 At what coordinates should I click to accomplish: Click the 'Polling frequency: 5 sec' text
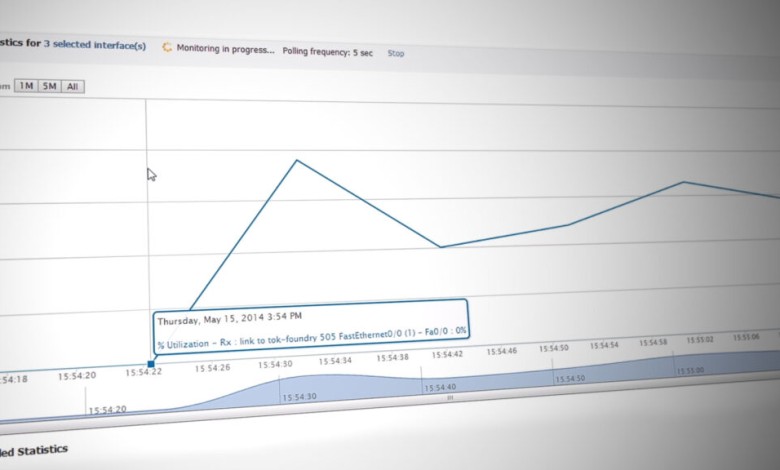327,52
